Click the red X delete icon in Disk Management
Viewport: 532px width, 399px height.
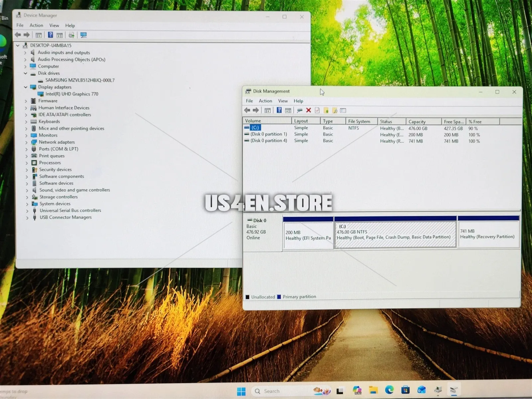click(308, 110)
